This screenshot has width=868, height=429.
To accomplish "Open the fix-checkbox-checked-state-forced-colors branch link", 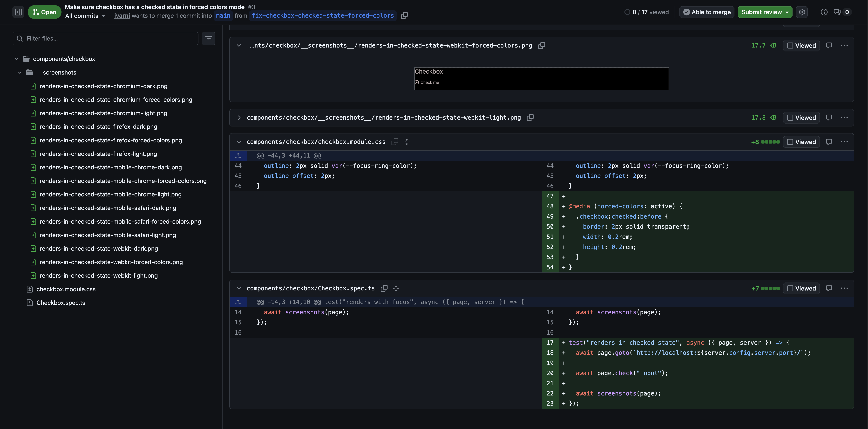I will click(x=323, y=16).
